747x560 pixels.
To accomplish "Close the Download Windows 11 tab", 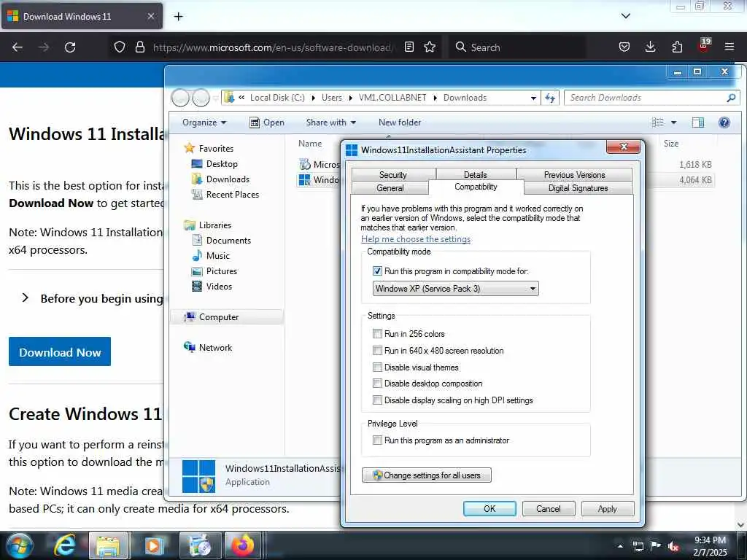I will click(x=150, y=16).
